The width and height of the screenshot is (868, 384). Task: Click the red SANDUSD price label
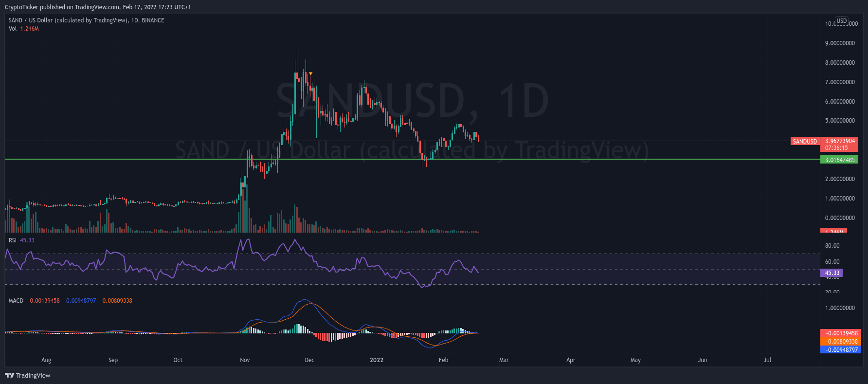(805, 142)
